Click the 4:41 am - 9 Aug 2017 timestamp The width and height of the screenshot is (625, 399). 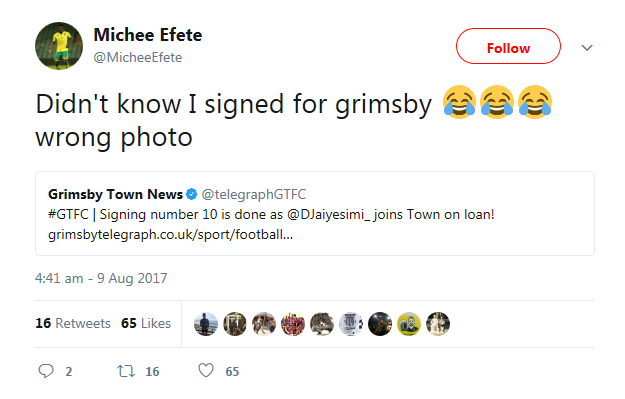tap(101, 278)
